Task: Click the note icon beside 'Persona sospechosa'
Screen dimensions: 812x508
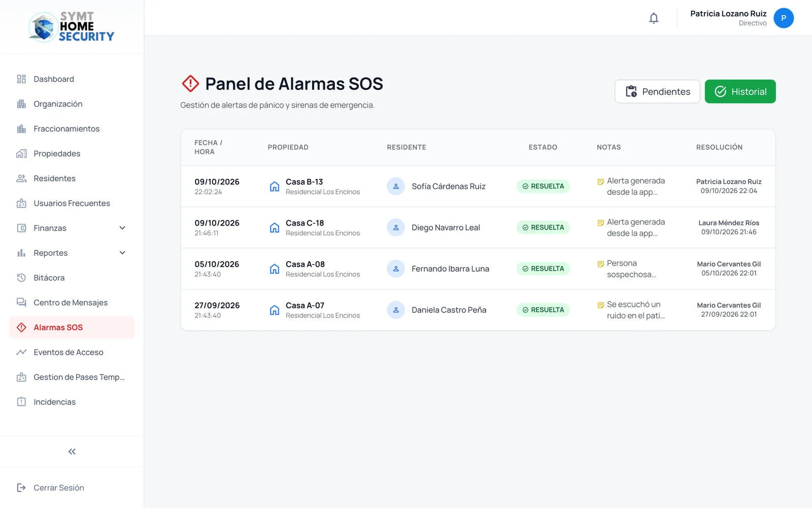Action: point(601,264)
